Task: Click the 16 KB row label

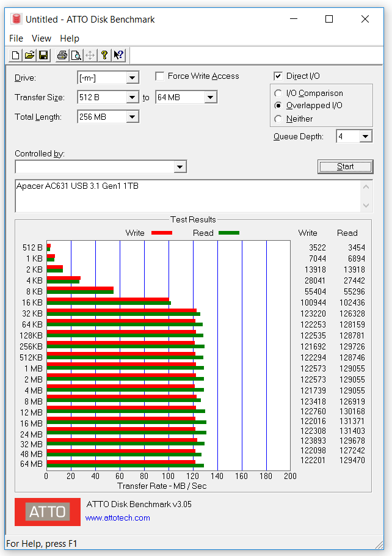Action: [32, 302]
